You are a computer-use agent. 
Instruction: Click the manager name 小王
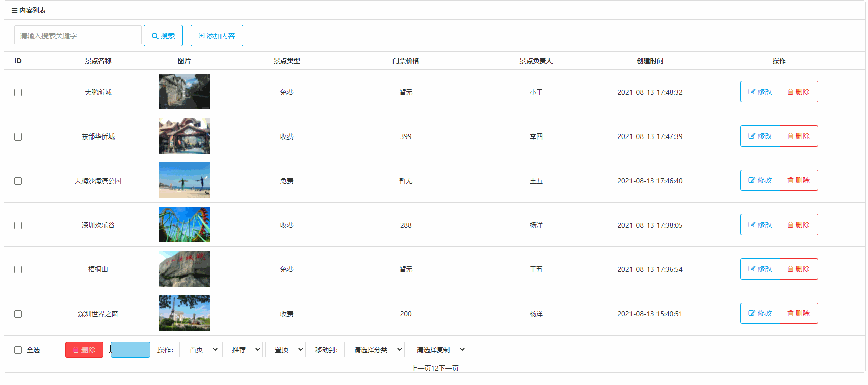point(536,92)
